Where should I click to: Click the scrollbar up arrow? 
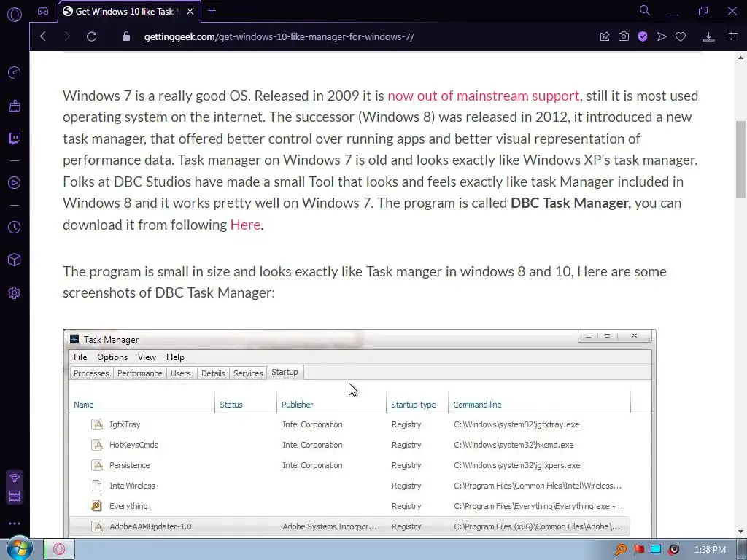pos(741,58)
